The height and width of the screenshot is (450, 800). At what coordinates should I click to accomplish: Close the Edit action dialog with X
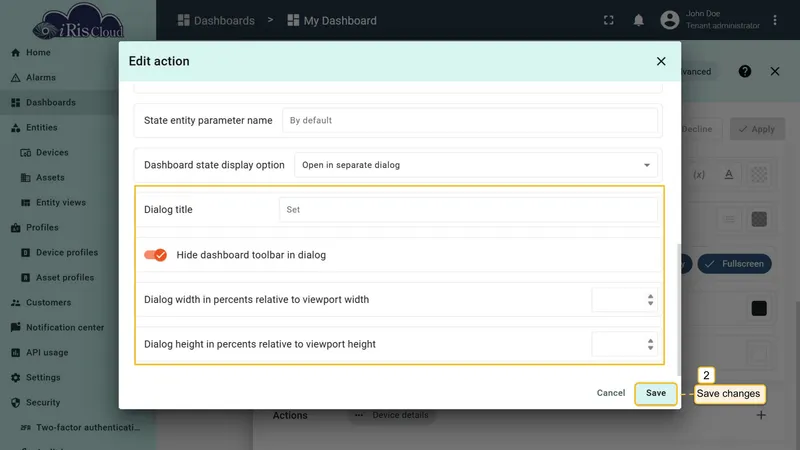click(661, 61)
